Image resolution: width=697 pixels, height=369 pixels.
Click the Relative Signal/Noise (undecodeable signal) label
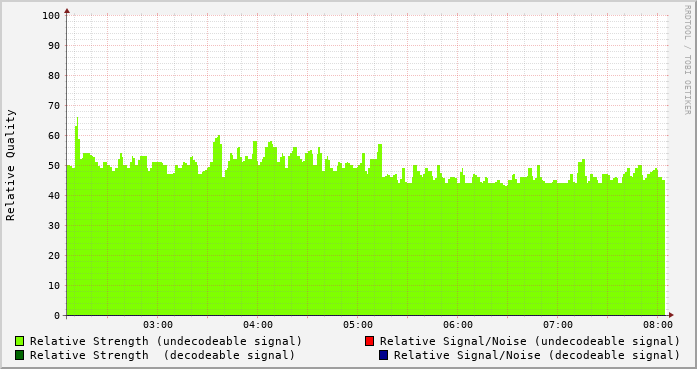tap(530, 341)
